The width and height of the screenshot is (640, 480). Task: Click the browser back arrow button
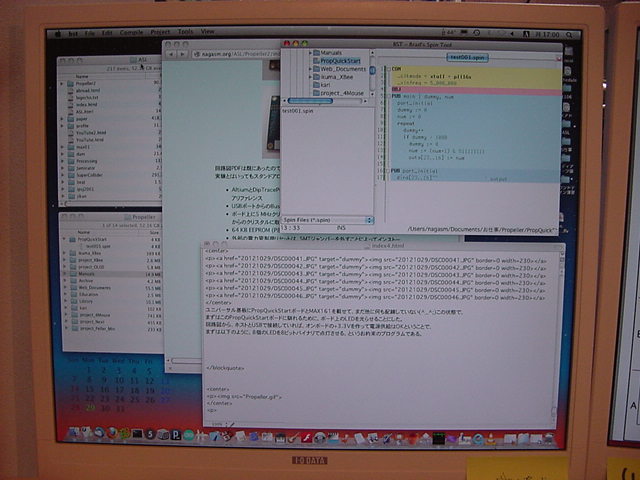point(171,54)
